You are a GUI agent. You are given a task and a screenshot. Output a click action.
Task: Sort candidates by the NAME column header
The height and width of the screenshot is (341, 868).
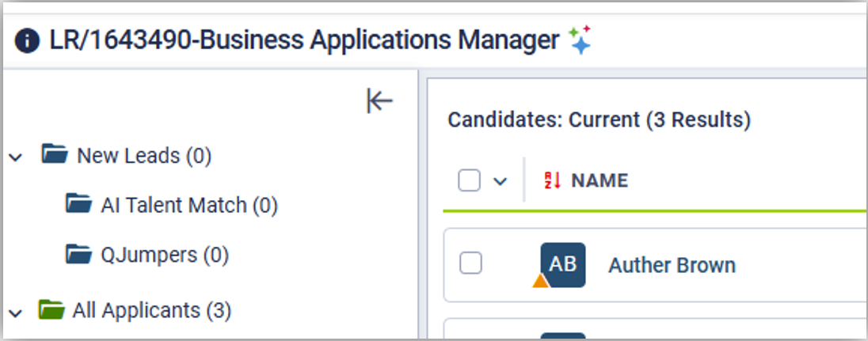600,180
